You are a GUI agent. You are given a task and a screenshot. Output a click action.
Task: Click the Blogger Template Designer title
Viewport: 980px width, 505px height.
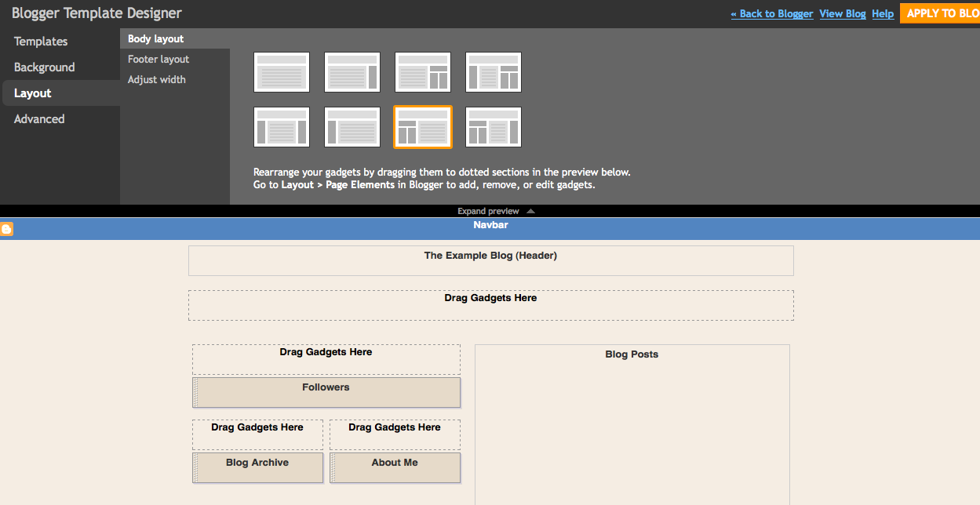[x=97, y=13]
